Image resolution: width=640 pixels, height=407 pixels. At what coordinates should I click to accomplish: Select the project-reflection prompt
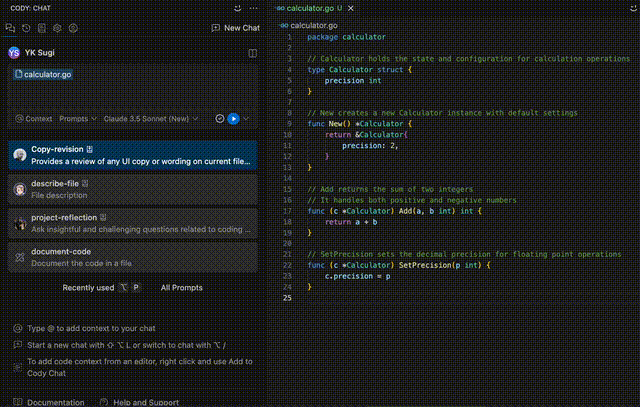coord(133,223)
